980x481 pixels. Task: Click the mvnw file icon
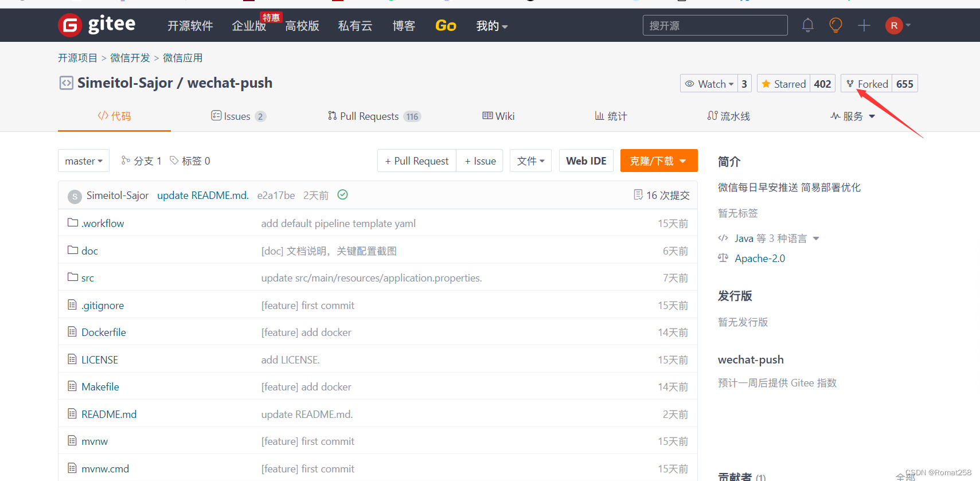click(72, 440)
